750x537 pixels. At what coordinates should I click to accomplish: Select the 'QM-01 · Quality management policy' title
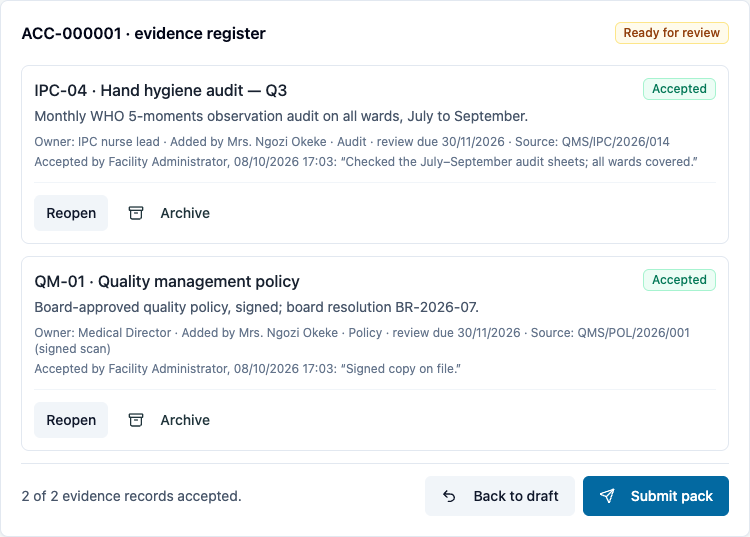pos(167,281)
